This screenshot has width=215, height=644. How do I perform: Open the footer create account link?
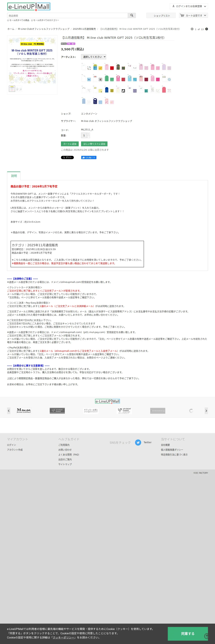[x=15, y=450]
